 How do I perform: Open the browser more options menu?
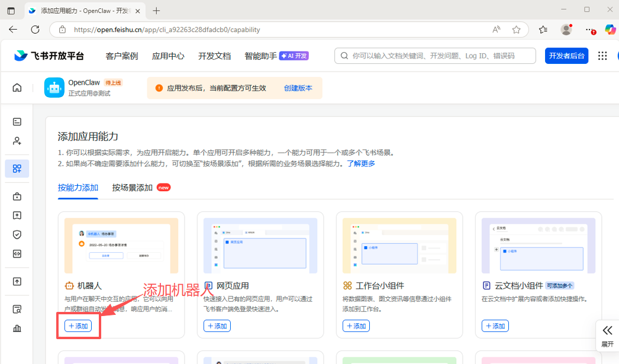coord(590,29)
